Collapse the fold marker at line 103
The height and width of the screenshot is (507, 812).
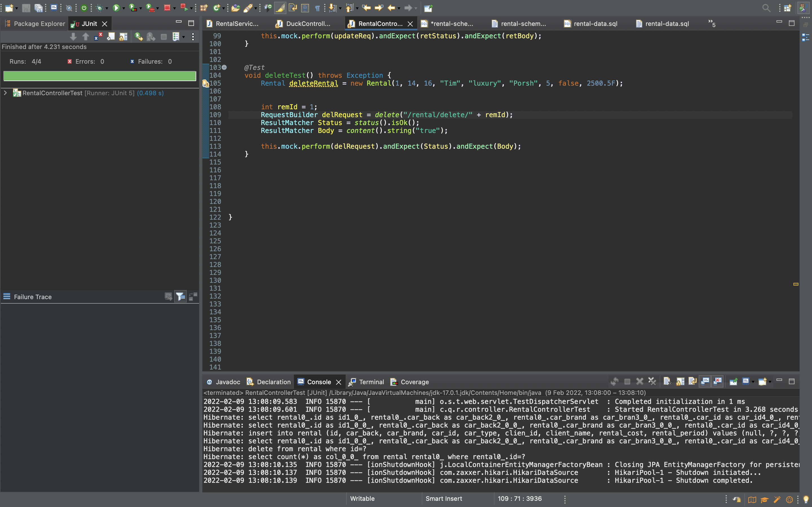click(x=224, y=67)
